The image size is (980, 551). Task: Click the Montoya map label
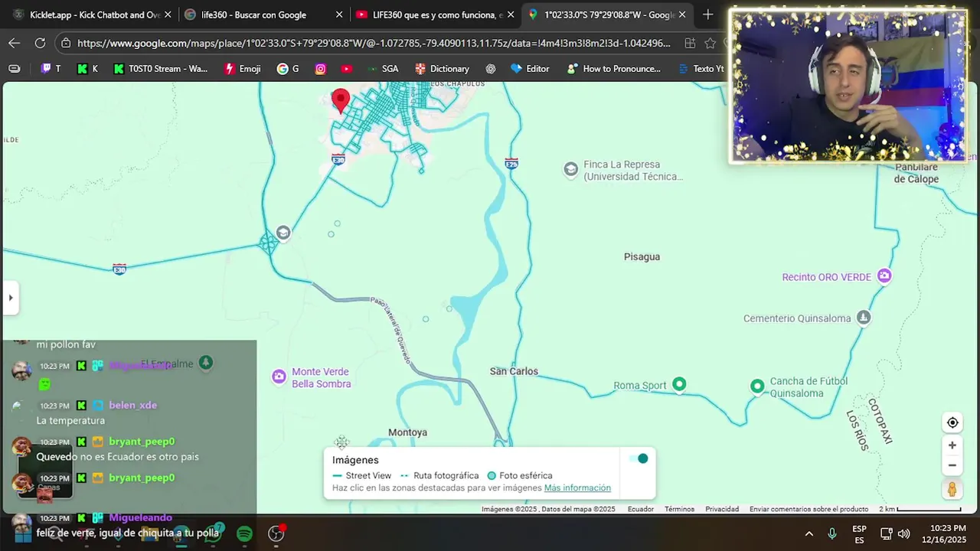pyautogui.click(x=407, y=432)
